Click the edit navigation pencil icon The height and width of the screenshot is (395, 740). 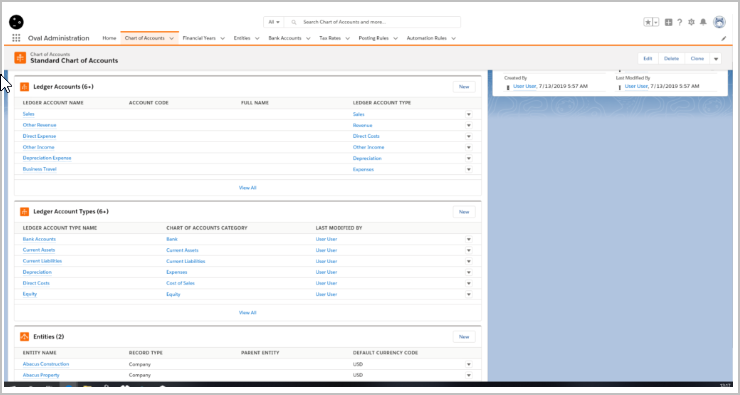724,38
